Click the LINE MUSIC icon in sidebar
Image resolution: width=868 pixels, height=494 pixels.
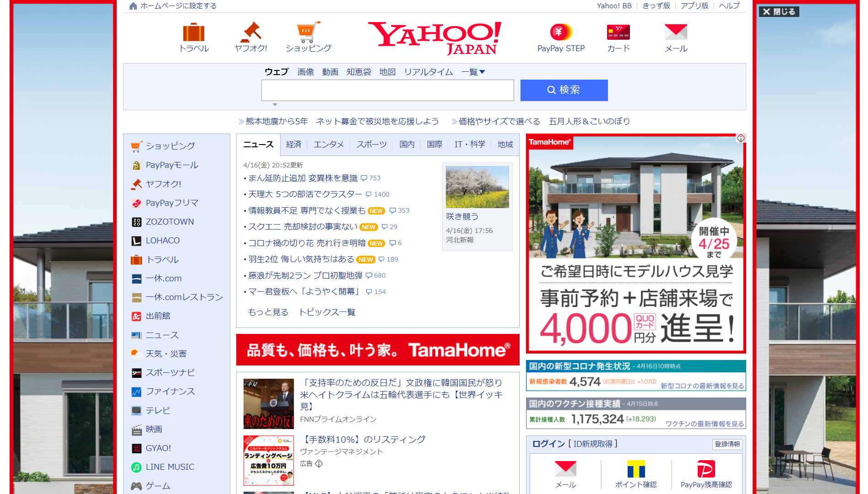(x=136, y=467)
